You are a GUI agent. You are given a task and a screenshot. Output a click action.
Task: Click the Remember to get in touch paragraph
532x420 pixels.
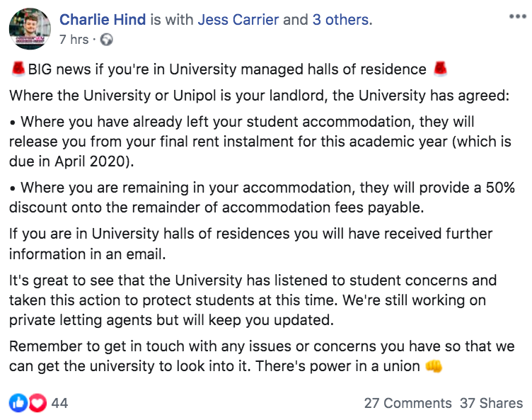pyautogui.click(x=262, y=356)
